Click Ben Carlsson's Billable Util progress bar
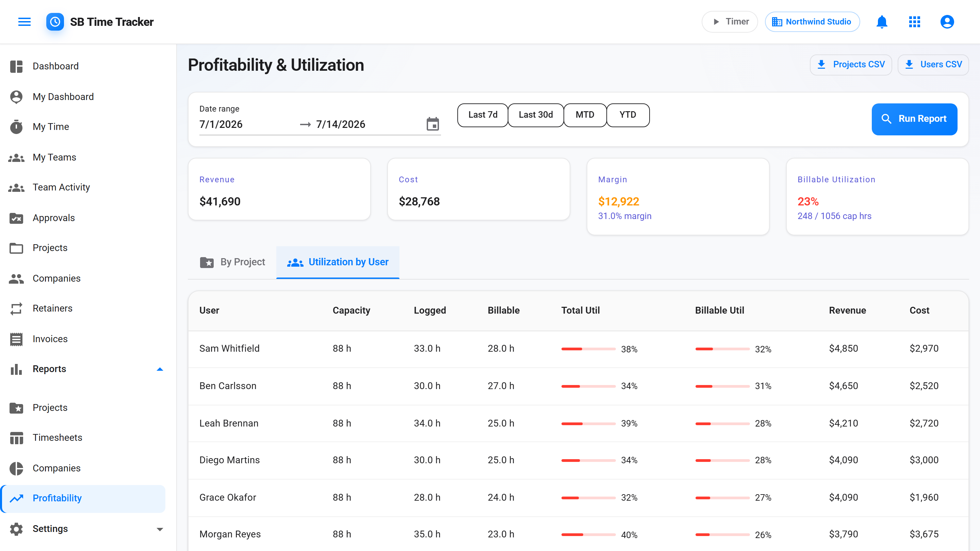 722,386
